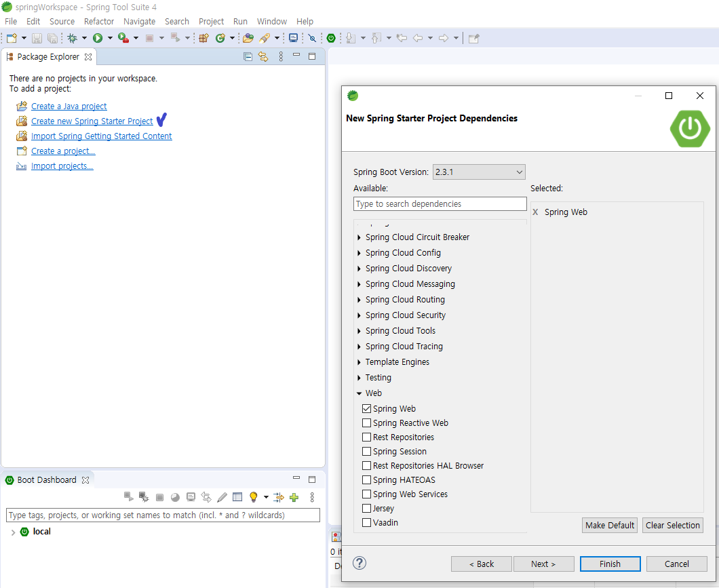Open the Navigate menu
Viewport: 719px width, 588px height.
pos(140,22)
